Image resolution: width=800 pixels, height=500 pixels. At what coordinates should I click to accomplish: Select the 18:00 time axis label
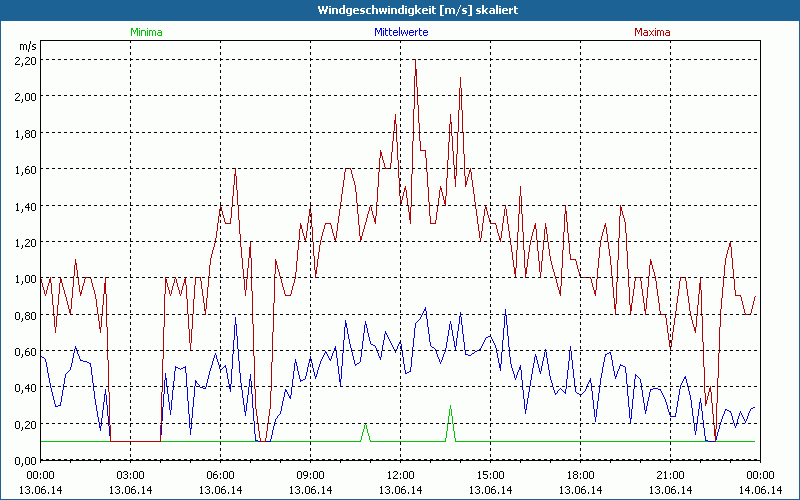tap(580, 475)
